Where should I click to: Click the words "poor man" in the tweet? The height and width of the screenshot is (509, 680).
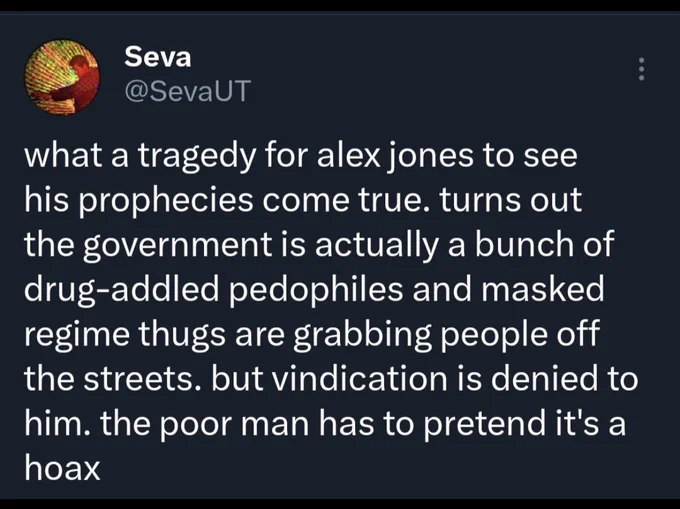pos(235,424)
